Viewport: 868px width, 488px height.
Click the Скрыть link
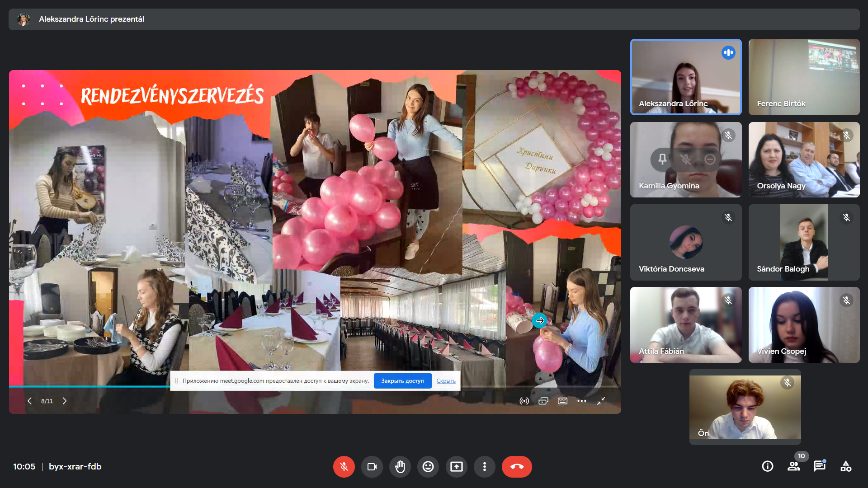446,381
